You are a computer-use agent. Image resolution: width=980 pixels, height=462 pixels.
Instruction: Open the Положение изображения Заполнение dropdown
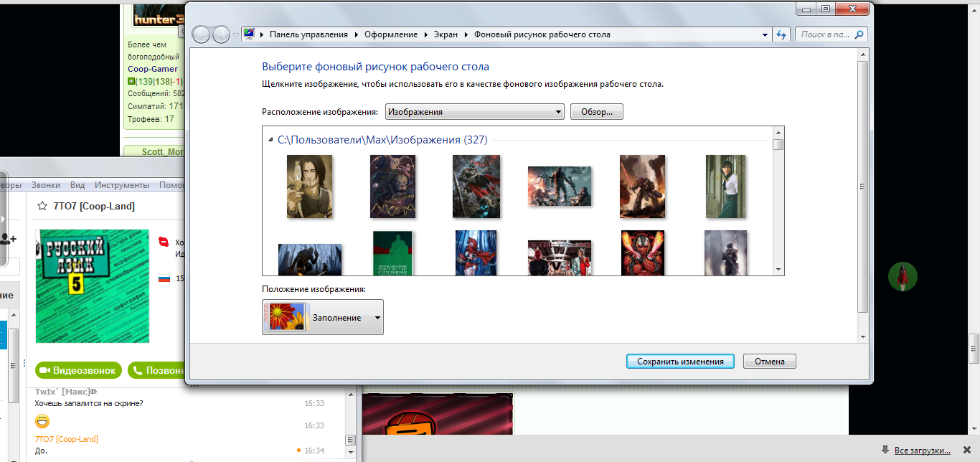pyautogui.click(x=323, y=317)
